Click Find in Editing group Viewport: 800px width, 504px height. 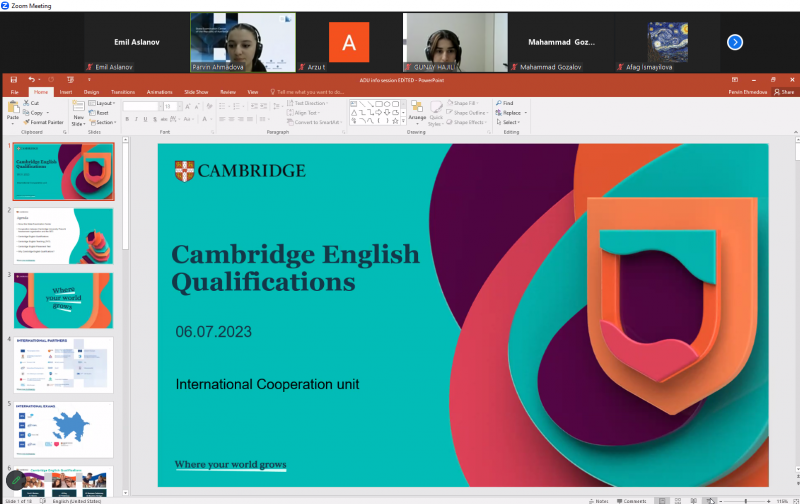(505, 103)
